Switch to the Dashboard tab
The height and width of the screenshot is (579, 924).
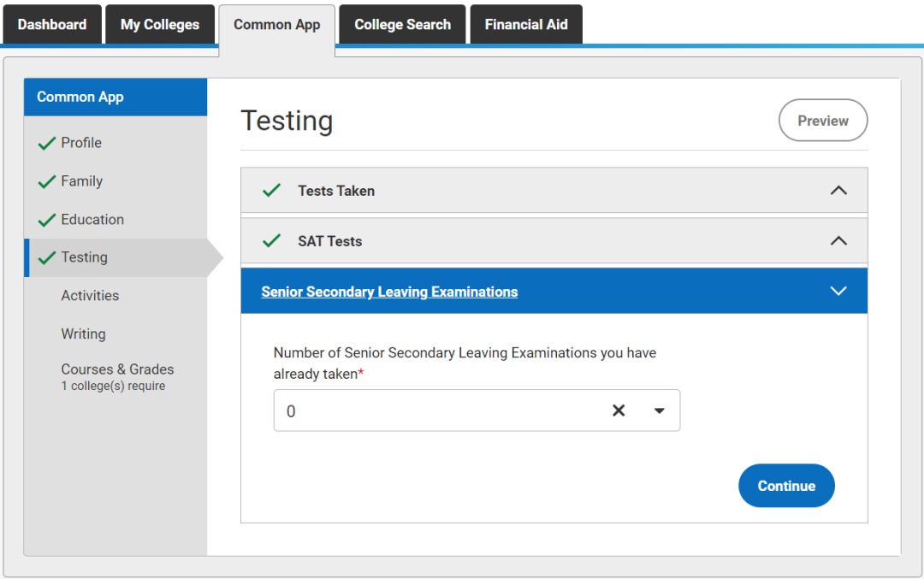[52, 24]
